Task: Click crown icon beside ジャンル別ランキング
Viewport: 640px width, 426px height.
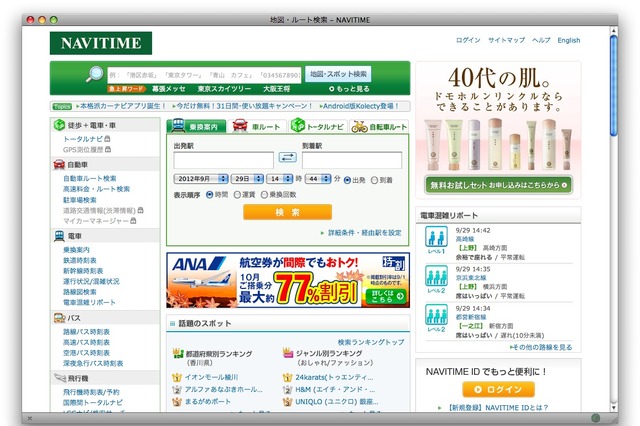Action: pyautogui.click(x=288, y=353)
